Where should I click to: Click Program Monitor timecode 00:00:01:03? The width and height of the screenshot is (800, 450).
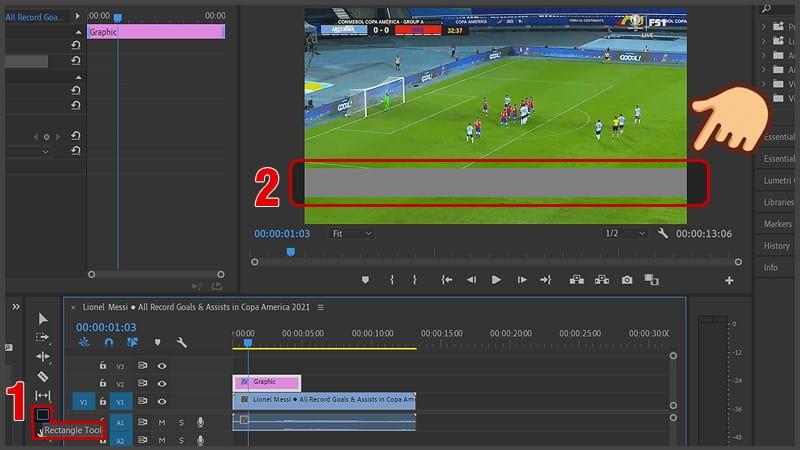(282, 234)
